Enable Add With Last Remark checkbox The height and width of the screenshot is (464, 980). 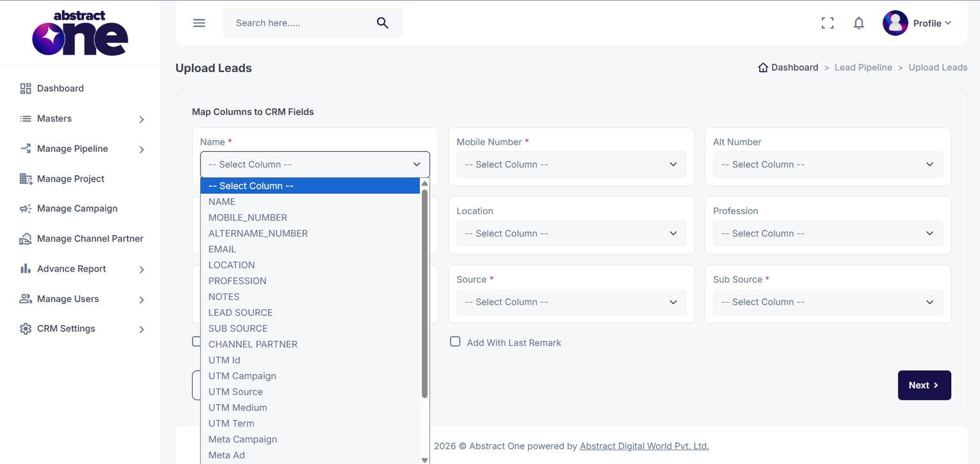click(x=455, y=342)
